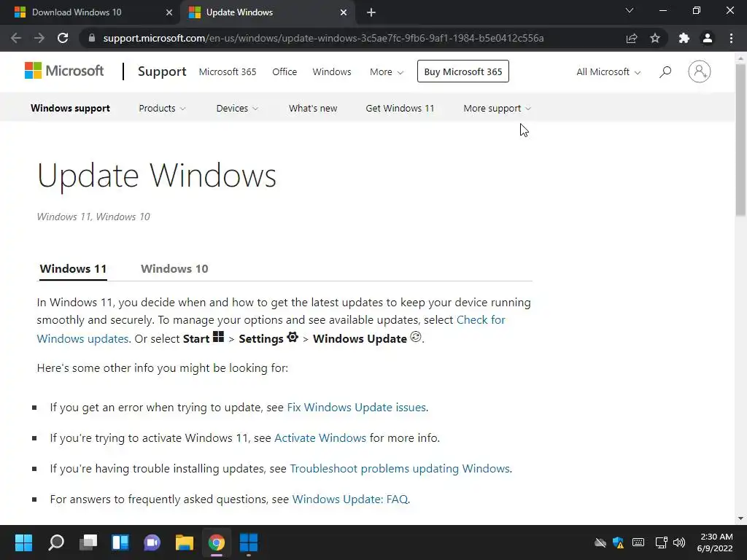Viewport: 747px width, 560px height.
Task: Expand the Products dropdown
Action: pyautogui.click(x=162, y=109)
